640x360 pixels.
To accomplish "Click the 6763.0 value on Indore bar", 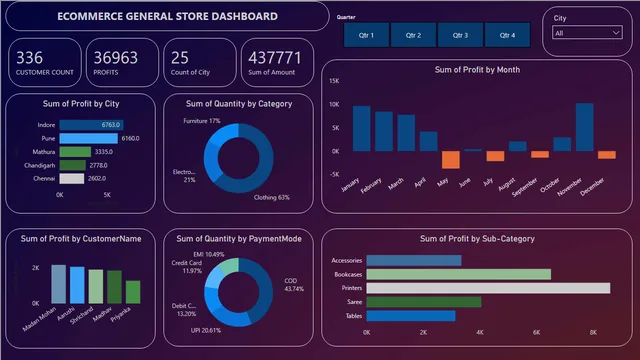I will 111,125.
